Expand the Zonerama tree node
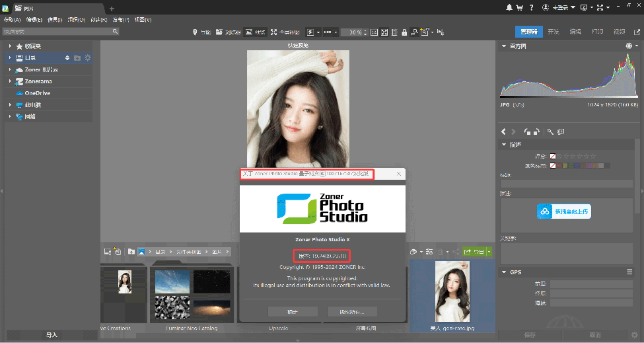 click(10, 81)
